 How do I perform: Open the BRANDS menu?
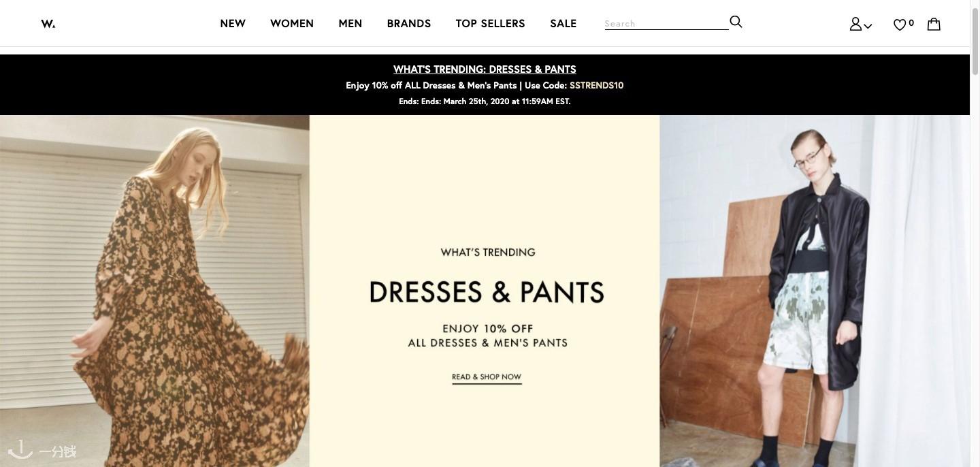click(x=409, y=23)
